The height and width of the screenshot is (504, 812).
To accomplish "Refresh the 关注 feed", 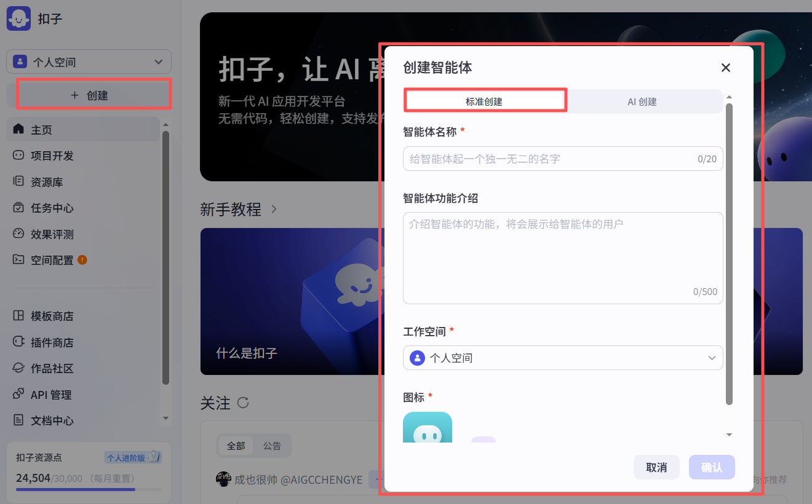I will click(x=243, y=403).
